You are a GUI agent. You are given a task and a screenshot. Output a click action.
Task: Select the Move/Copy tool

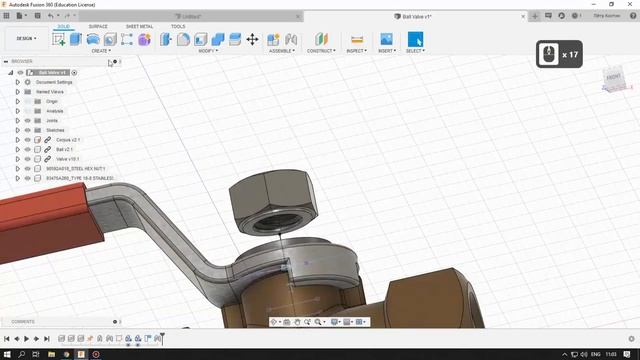[x=252, y=39]
